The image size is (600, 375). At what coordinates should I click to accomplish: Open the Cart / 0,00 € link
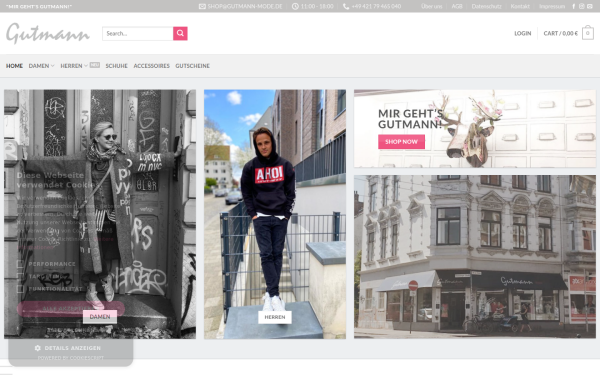click(561, 33)
